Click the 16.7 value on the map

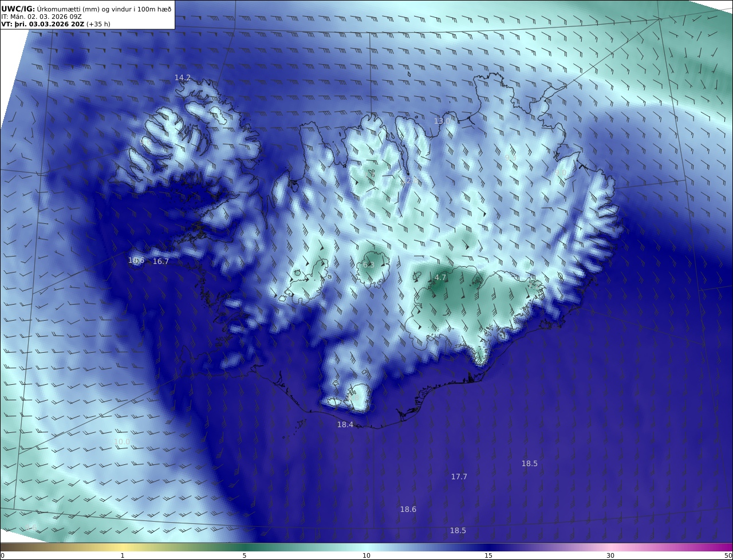click(161, 261)
